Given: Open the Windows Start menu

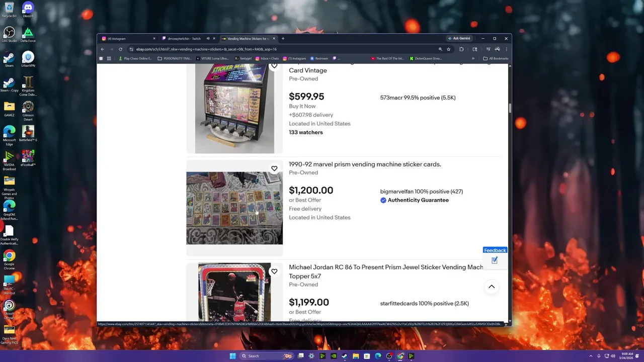Looking at the screenshot, I should (232, 356).
